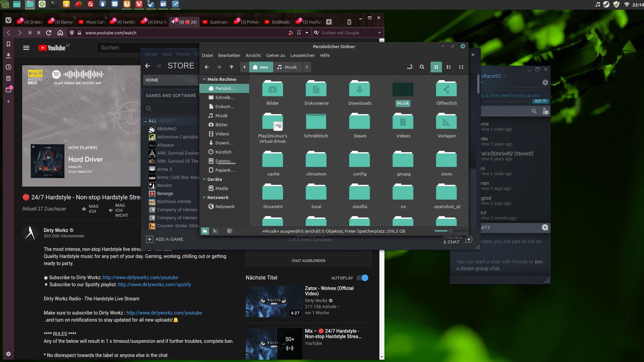Go back in the file manager
Viewport: 644px width, 362px height.
207,67
